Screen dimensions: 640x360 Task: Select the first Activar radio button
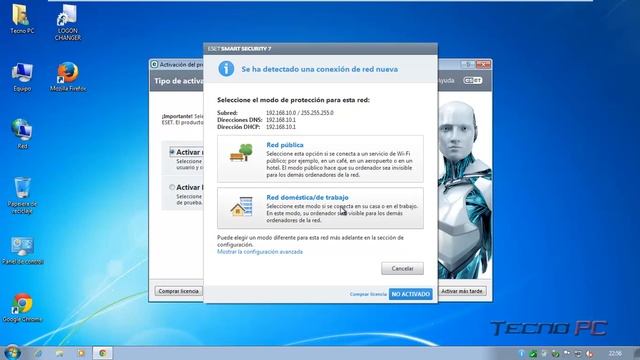(172, 152)
